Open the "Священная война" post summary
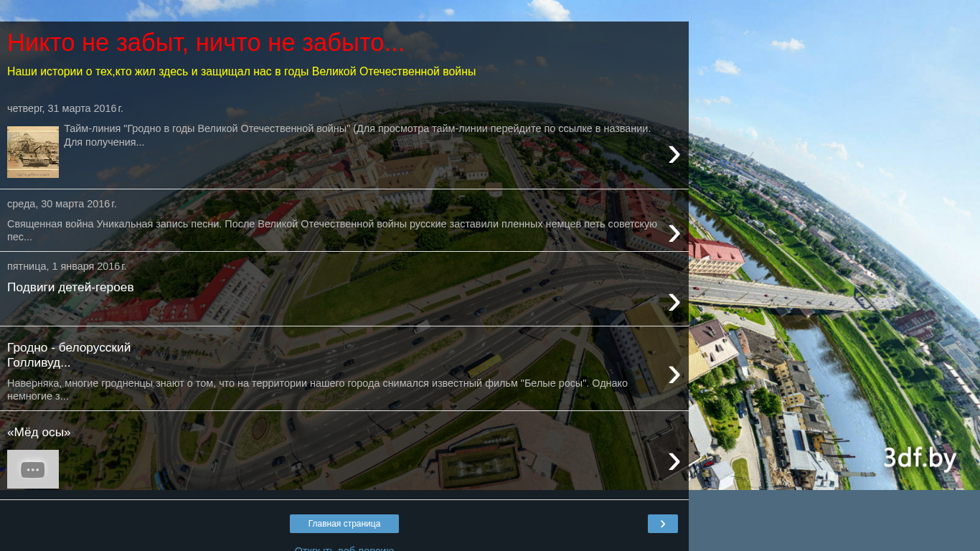The image size is (980, 551). [x=332, y=230]
